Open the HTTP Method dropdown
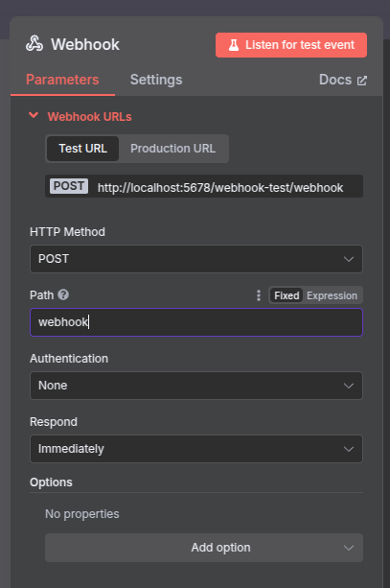Screen dimensions: 390x588 pos(196,259)
